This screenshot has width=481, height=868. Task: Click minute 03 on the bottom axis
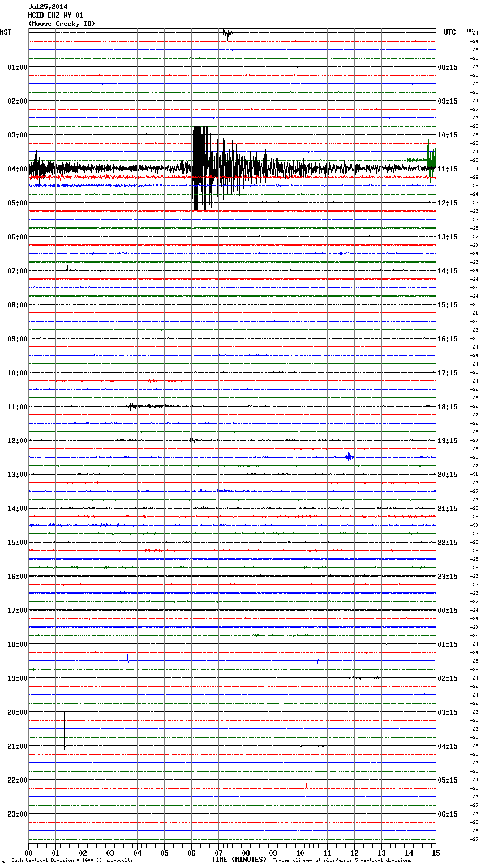click(110, 853)
